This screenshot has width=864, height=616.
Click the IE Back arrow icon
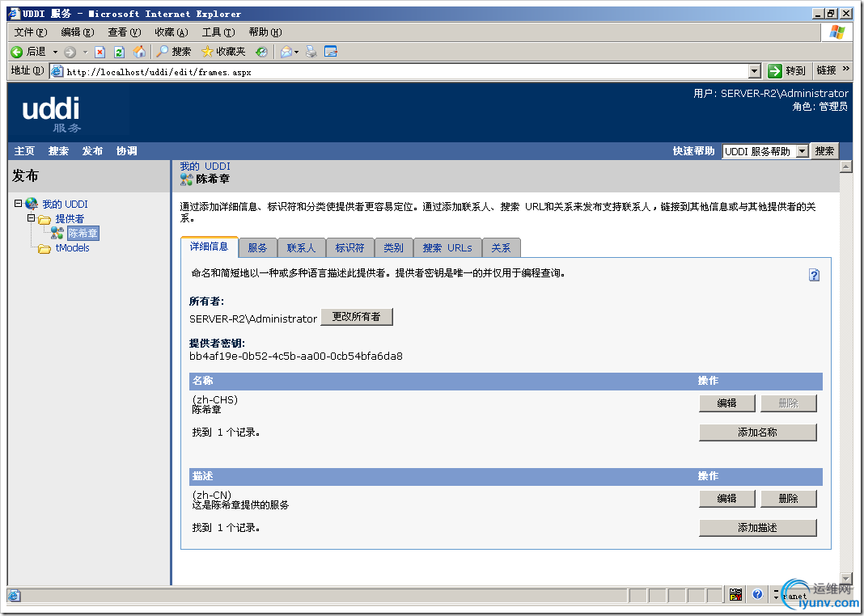click(16, 52)
